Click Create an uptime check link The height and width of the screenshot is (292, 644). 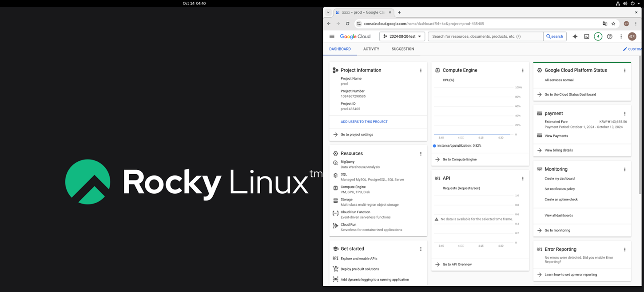coord(561,200)
